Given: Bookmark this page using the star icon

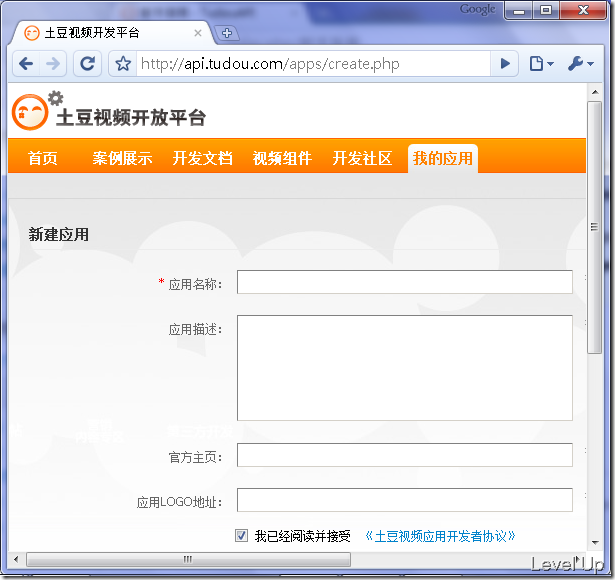Looking at the screenshot, I should (x=123, y=64).
